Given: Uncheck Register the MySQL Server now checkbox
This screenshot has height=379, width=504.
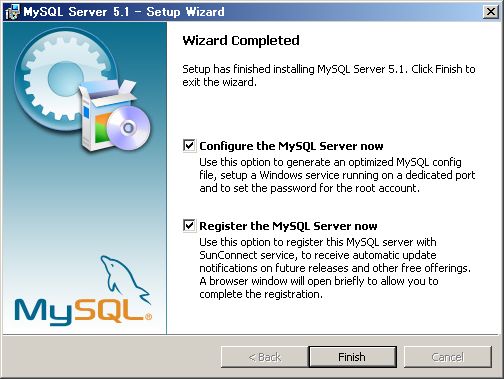Looking at the screenshot, I should [189, 225].
